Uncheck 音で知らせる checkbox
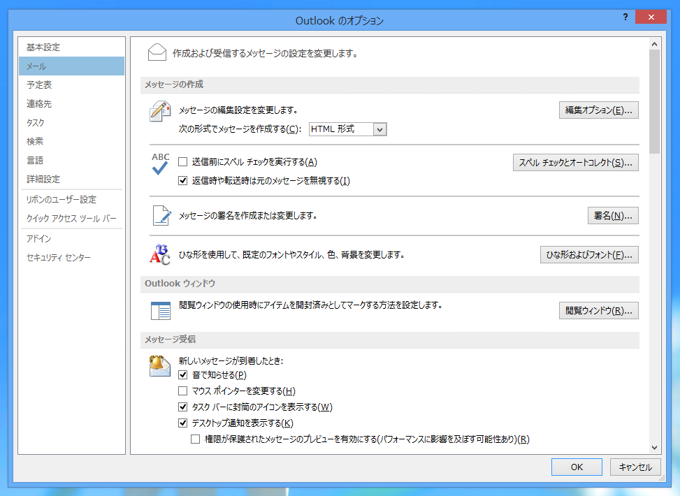Screen dimensions: 680x496 [183, 375]
